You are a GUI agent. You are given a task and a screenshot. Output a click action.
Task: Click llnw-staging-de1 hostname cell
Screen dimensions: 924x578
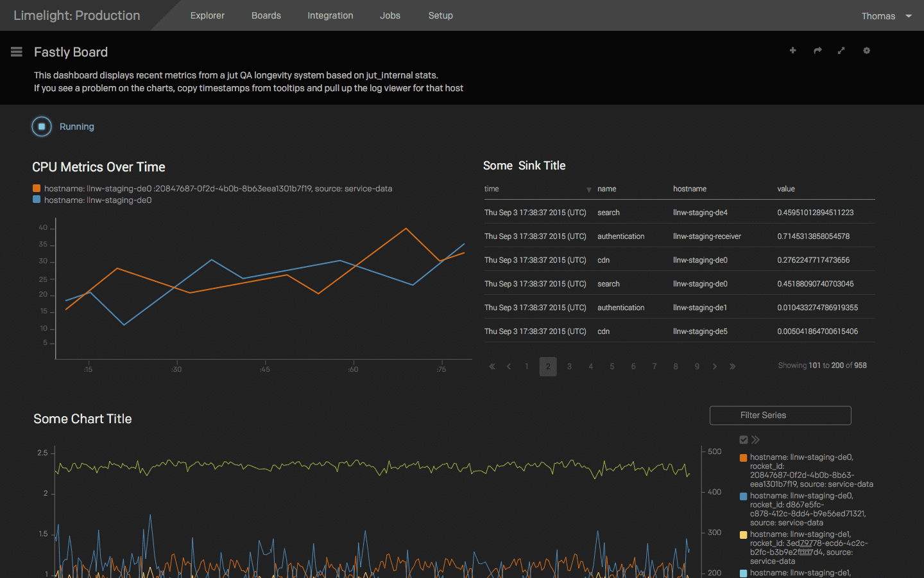point(700,308)
